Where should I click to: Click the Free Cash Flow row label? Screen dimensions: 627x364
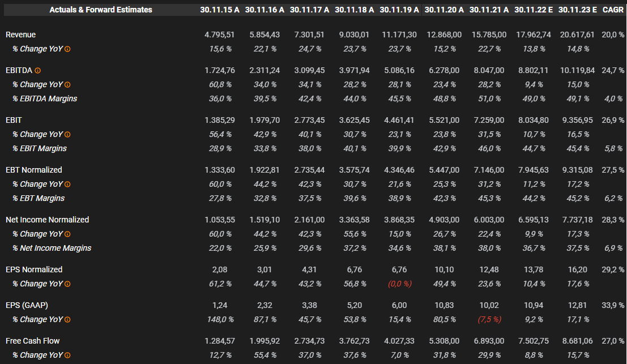(32, 341)
